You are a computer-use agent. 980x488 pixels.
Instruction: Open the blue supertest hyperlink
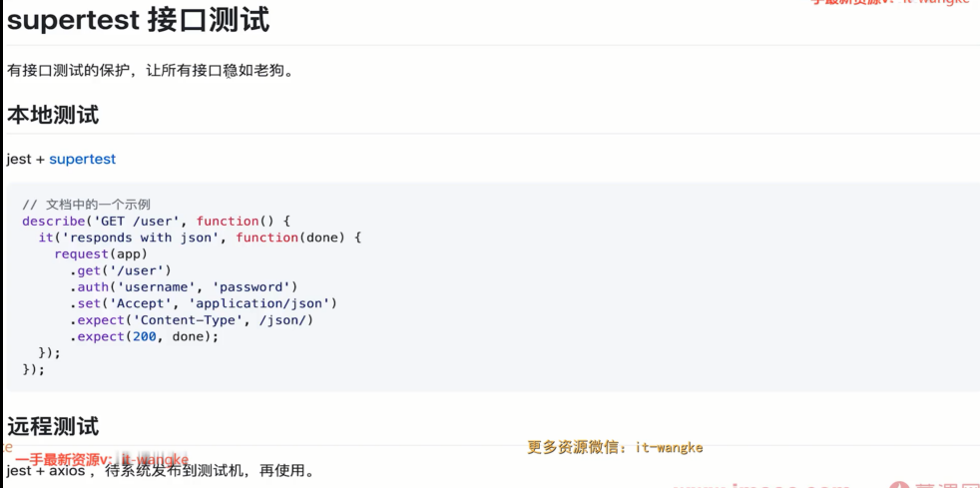point(83,160)
